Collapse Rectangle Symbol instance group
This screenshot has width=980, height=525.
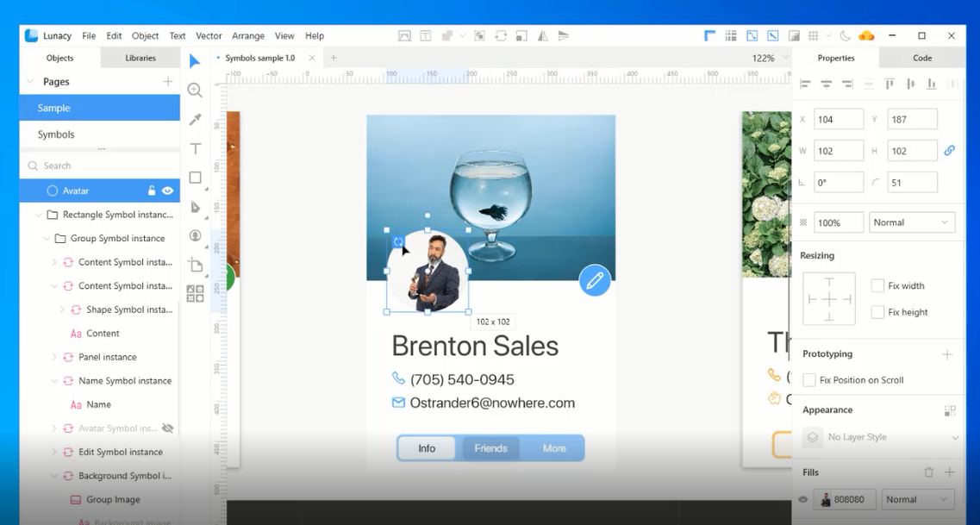point(38,215)
